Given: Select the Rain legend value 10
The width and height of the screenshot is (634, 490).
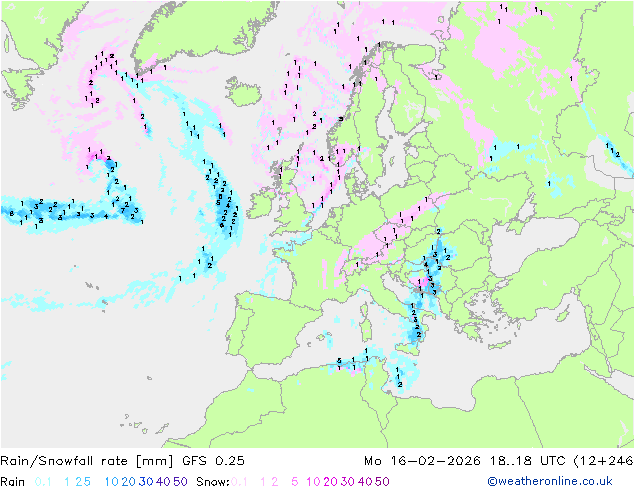Looking at the screenshot, I should [x=112, y=482].
